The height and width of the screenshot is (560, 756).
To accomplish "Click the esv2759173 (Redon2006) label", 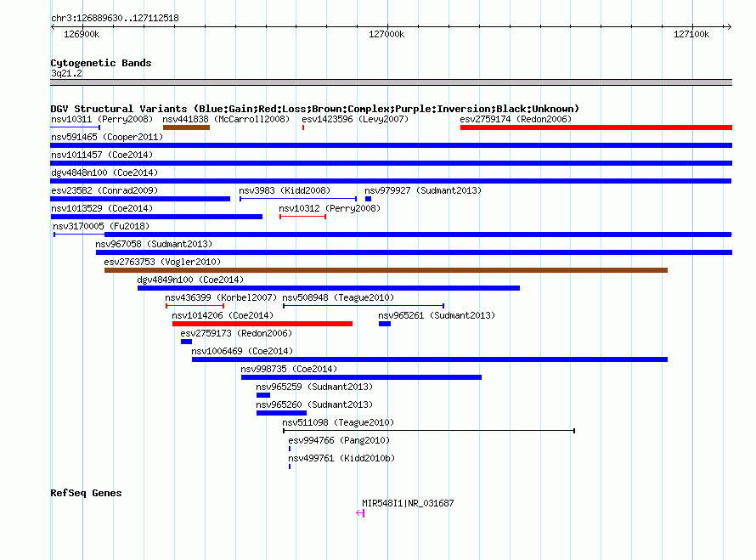I will point(236,333).
